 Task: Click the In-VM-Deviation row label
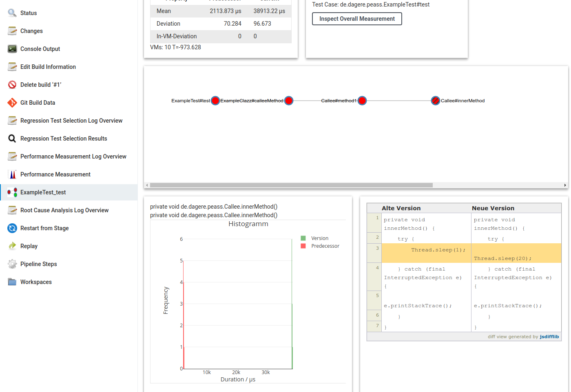(x=177, y=36)
